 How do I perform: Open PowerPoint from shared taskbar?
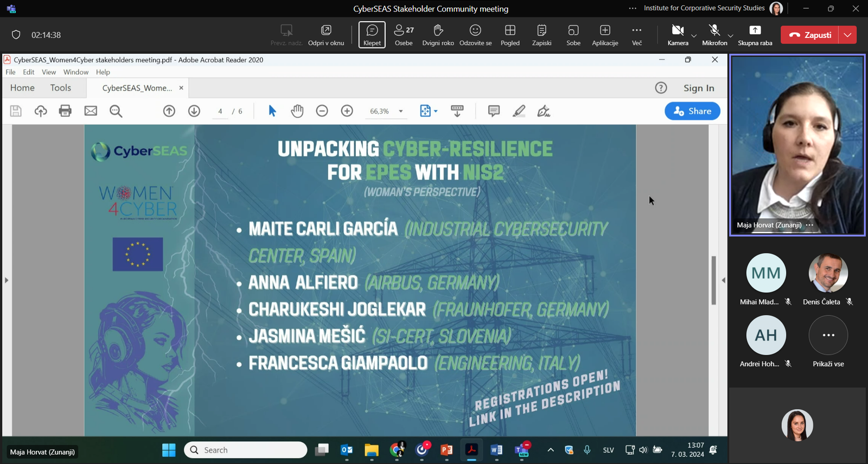point(446,450)
